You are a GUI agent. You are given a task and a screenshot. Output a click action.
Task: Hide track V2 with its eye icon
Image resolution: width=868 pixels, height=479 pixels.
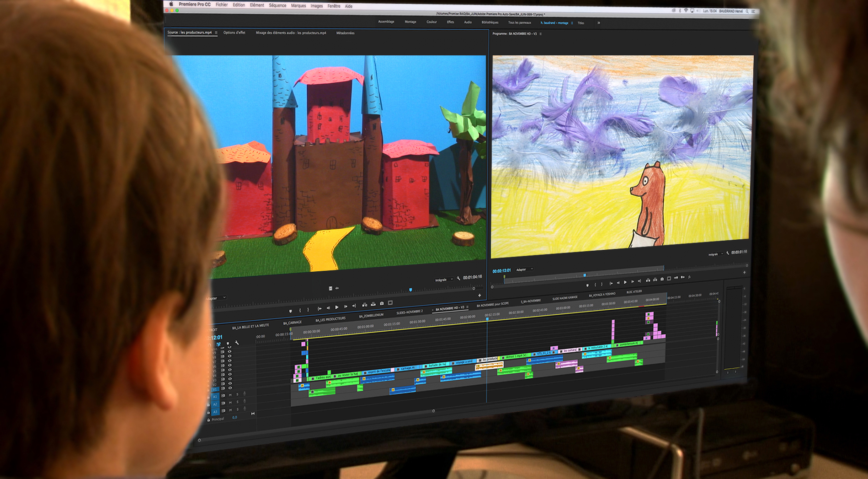[230, 383]
